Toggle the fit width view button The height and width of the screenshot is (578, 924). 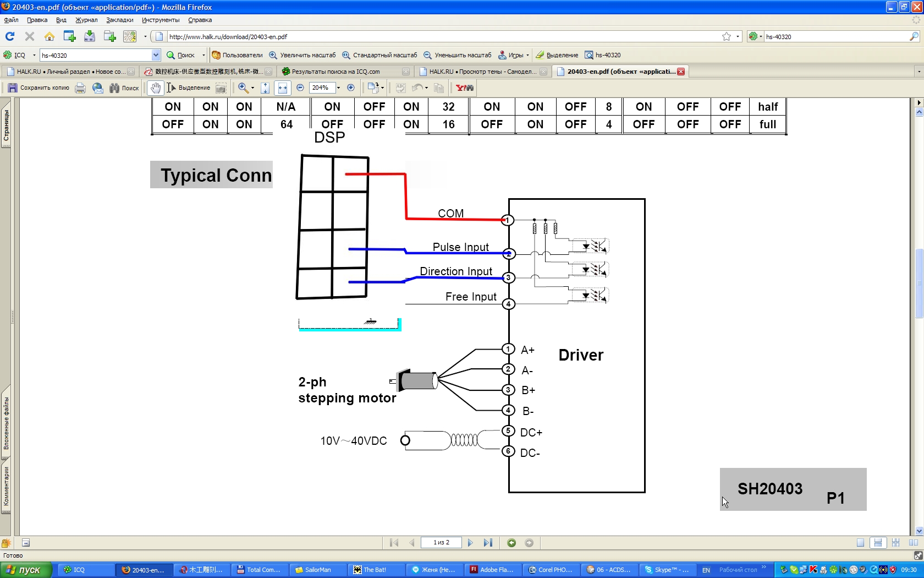tap(283, 88)
